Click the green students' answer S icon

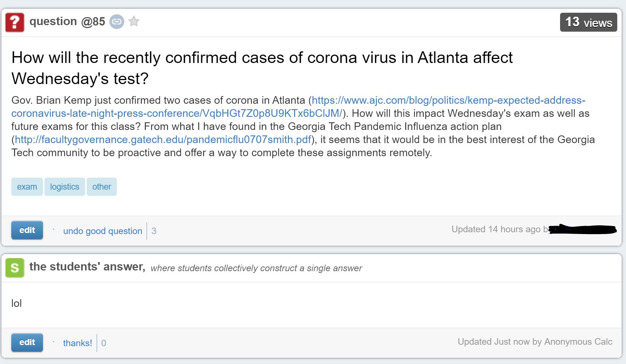(x=15, y=268)
